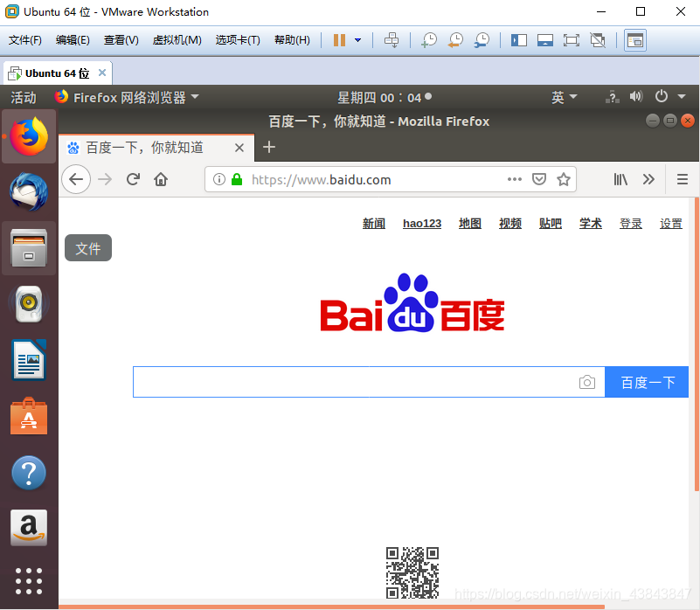Pause the virtual machine with the pause icon
The width and height of the screenshot is (700, 610).
[x=339, y=40]
